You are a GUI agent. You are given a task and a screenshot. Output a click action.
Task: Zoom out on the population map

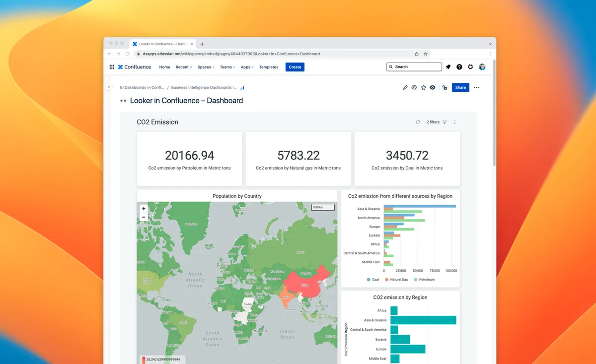pyautogui.click(x=144, y=217)
